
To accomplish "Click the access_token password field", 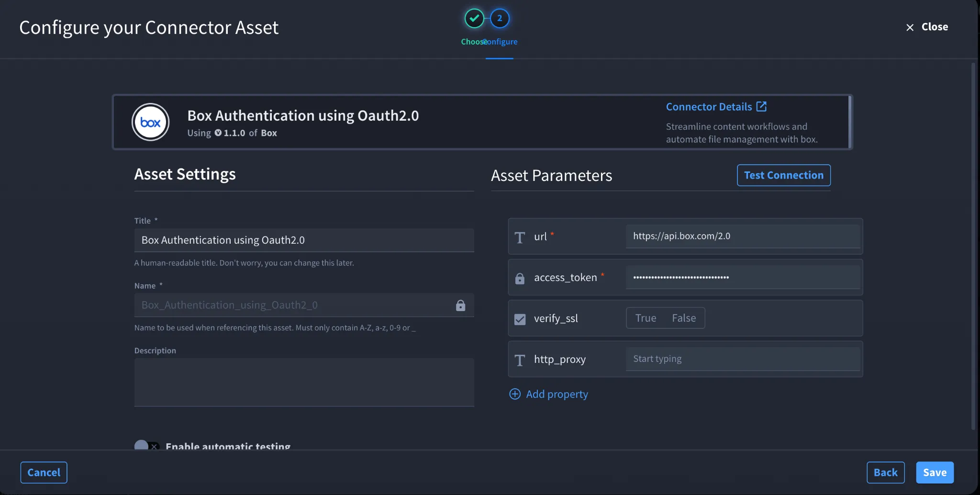I will click(743, 277).
